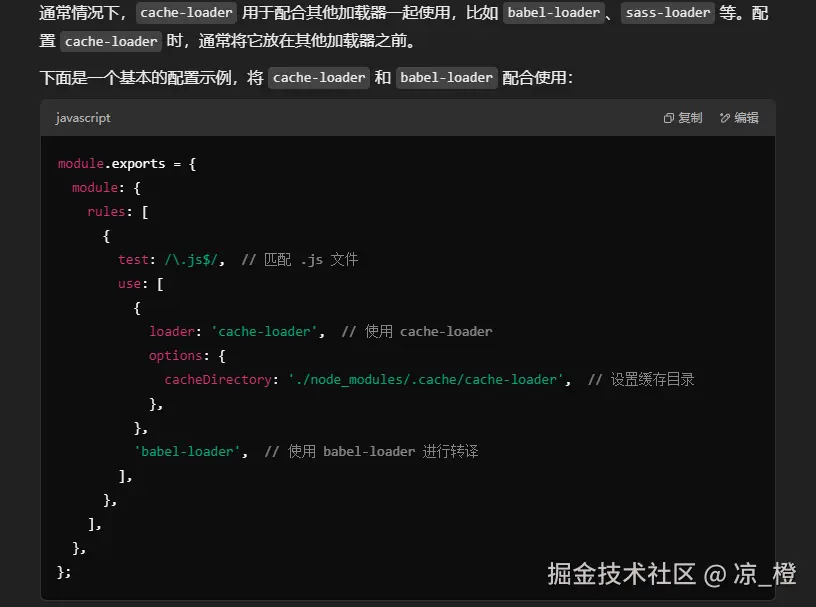Click the 'cache-loader' string in loader line
Screen dimensions: 816x607
coord(264,332)
